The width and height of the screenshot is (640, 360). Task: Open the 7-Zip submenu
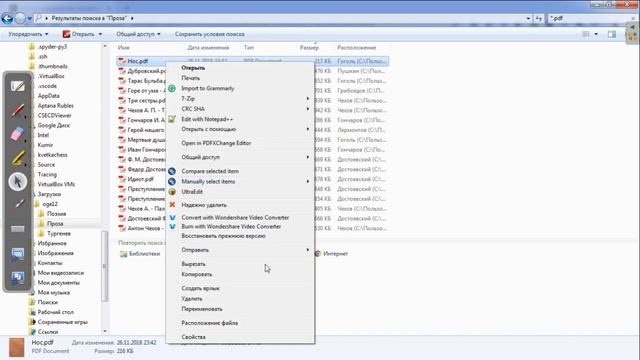[240, 98]
